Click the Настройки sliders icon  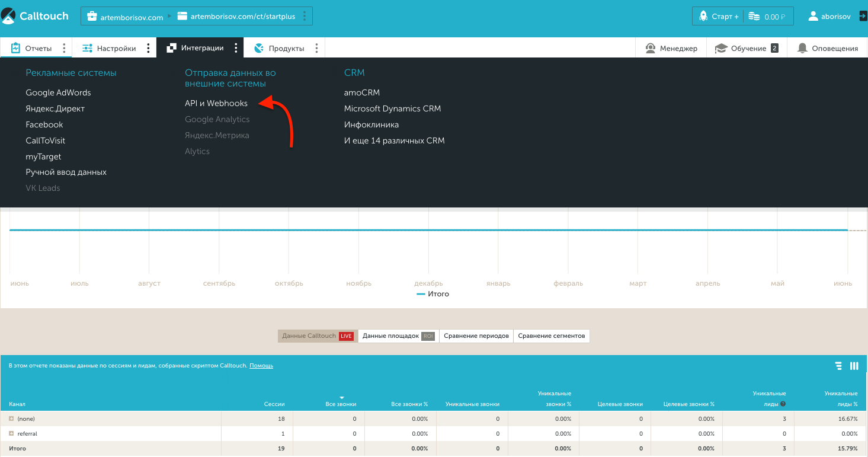(87, 48)
